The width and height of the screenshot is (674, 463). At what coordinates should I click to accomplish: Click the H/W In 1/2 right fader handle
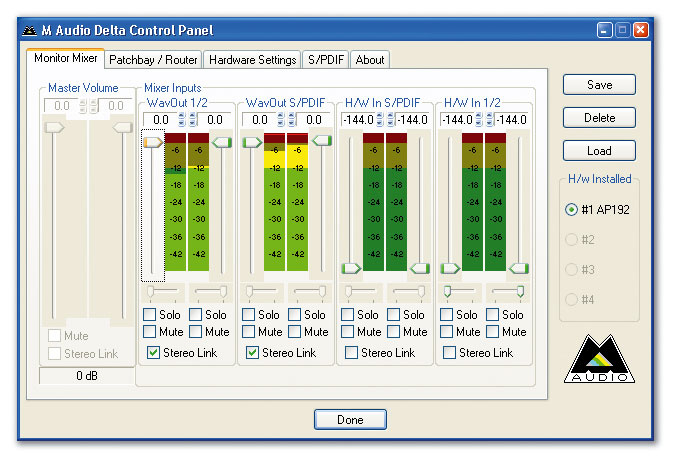tap(519, 269)
